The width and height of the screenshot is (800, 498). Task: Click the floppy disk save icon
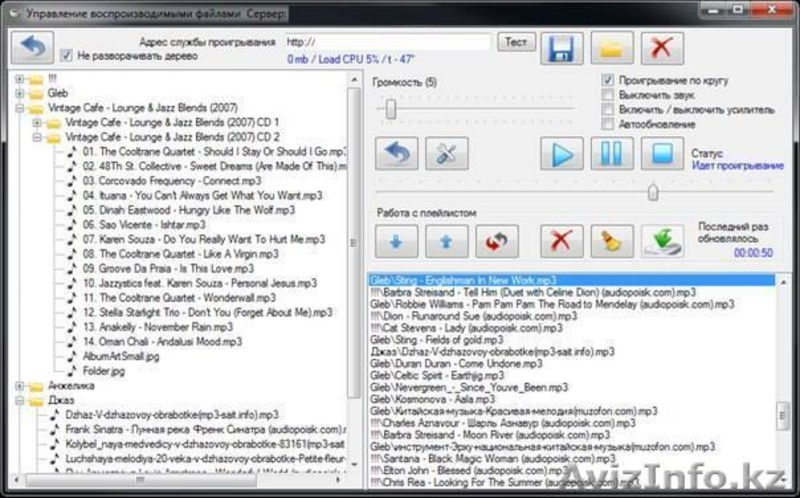[561, 48]
